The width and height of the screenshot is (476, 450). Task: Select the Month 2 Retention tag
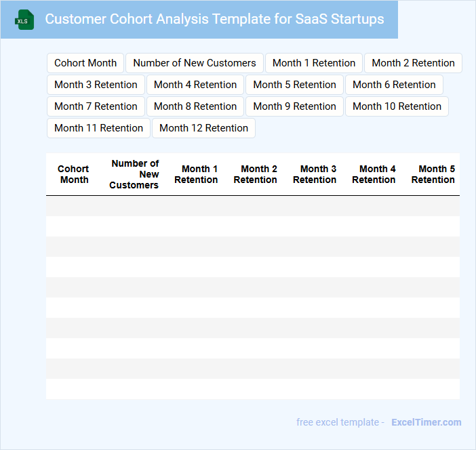(413, 63)
